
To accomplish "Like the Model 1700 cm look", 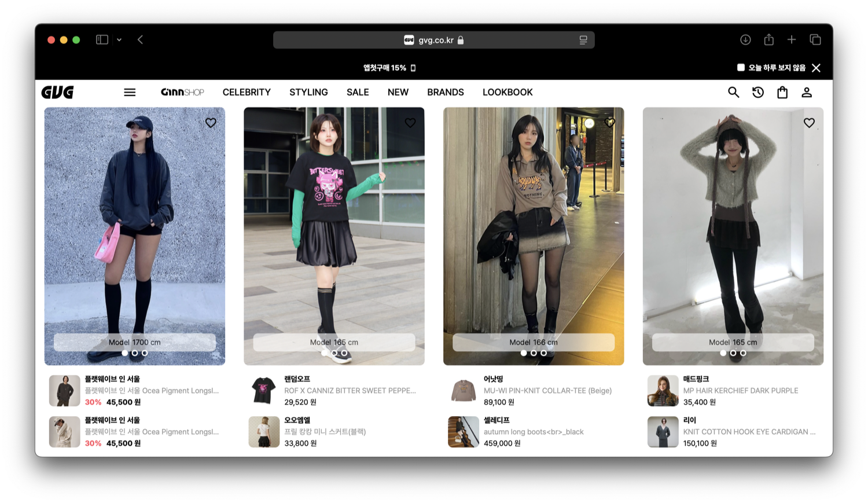I will pos(211,123).
